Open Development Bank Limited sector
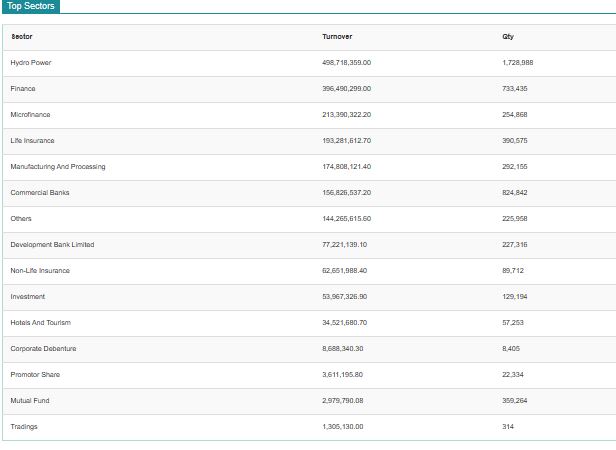616x450 pixels. tap(52, 244)
